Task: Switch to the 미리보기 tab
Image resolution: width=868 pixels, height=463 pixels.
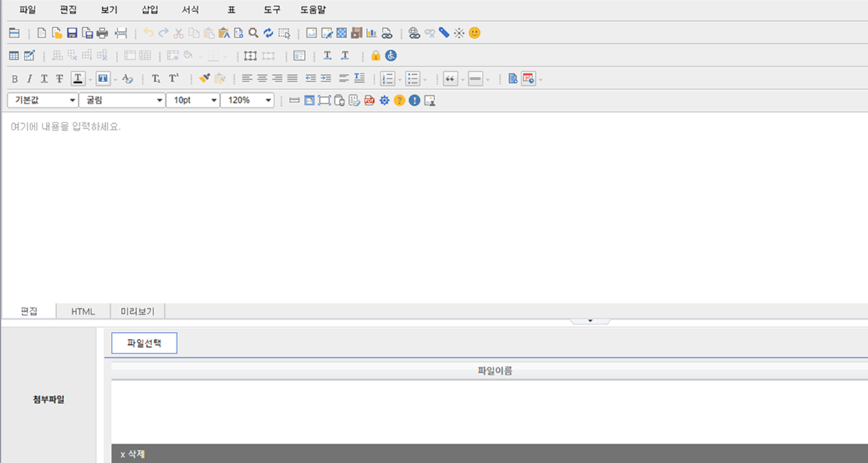Action: [x=138, y=311]
